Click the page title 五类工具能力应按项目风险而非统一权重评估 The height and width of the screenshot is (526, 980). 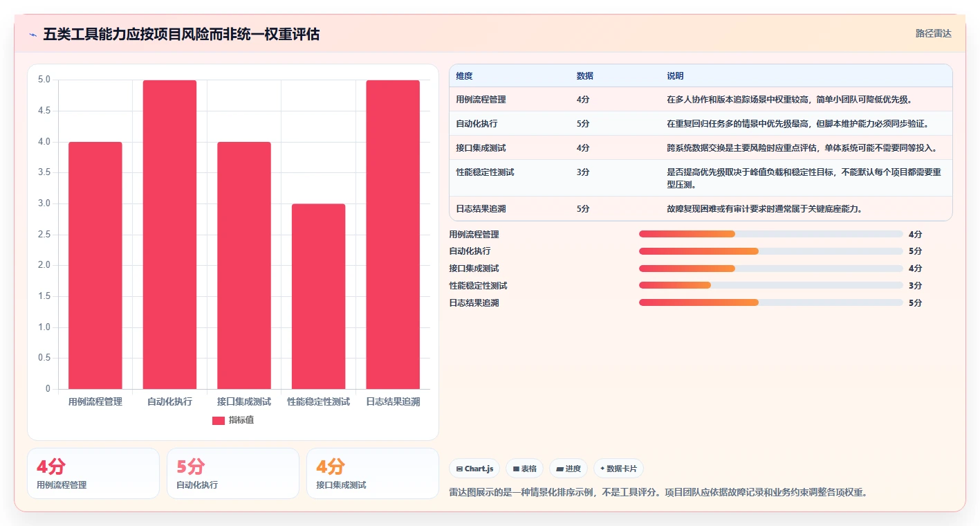click(x=181, y=35)
